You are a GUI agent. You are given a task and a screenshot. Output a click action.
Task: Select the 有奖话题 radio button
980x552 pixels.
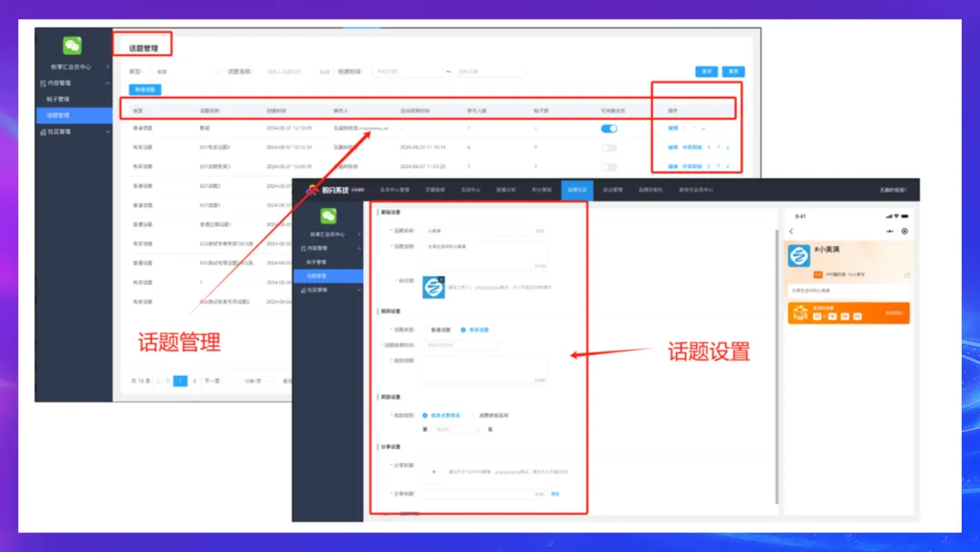(x=463, y=330)
